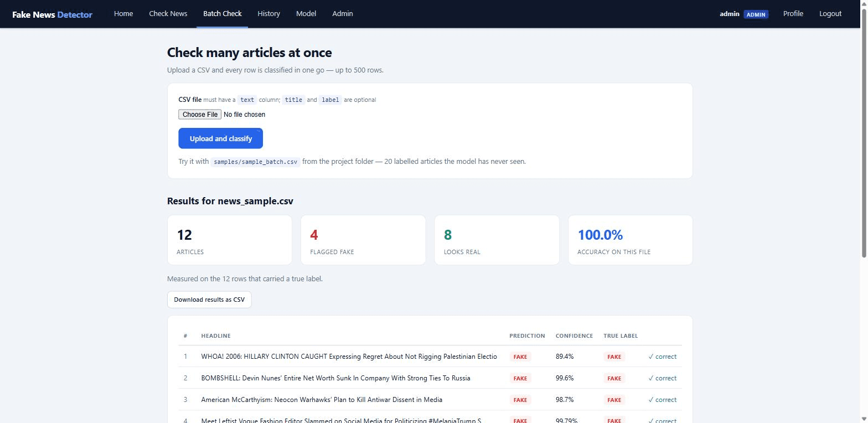868x423 pixels.
Task: Open the History page
Action: click(x=268, y=13)
